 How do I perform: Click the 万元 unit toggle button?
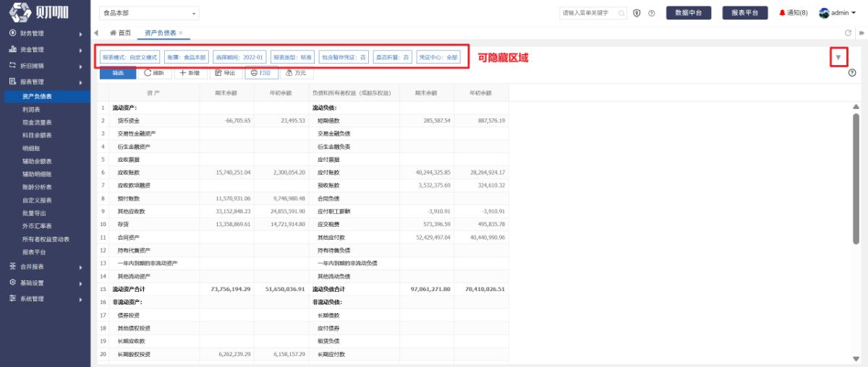coord(296,73)
